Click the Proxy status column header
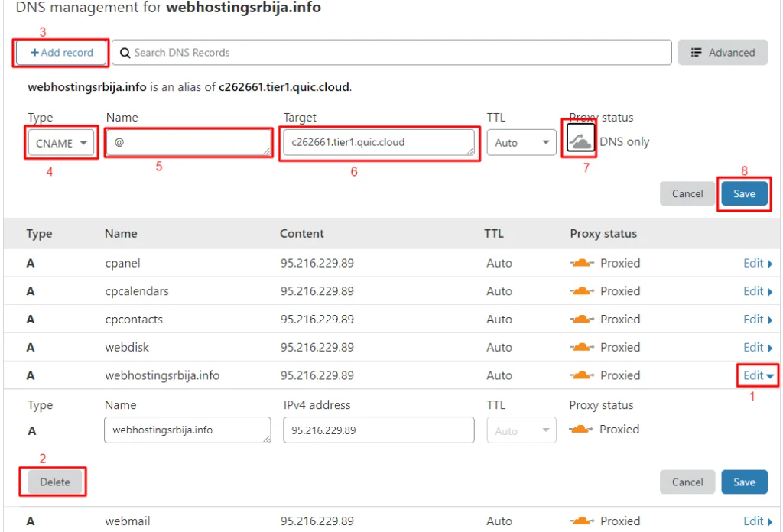Viewport: 783px width, 532px height. [x=603, y=234]
